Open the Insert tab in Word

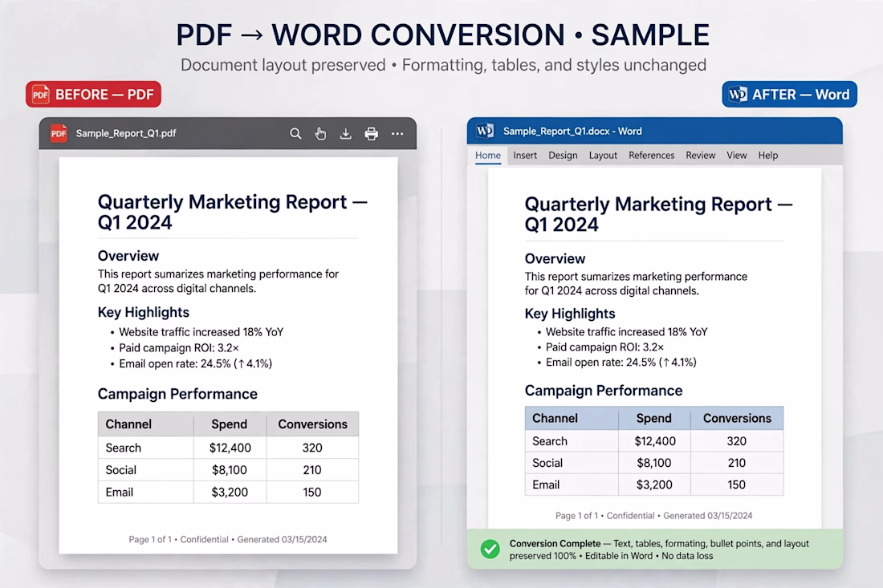pos(525,156)
